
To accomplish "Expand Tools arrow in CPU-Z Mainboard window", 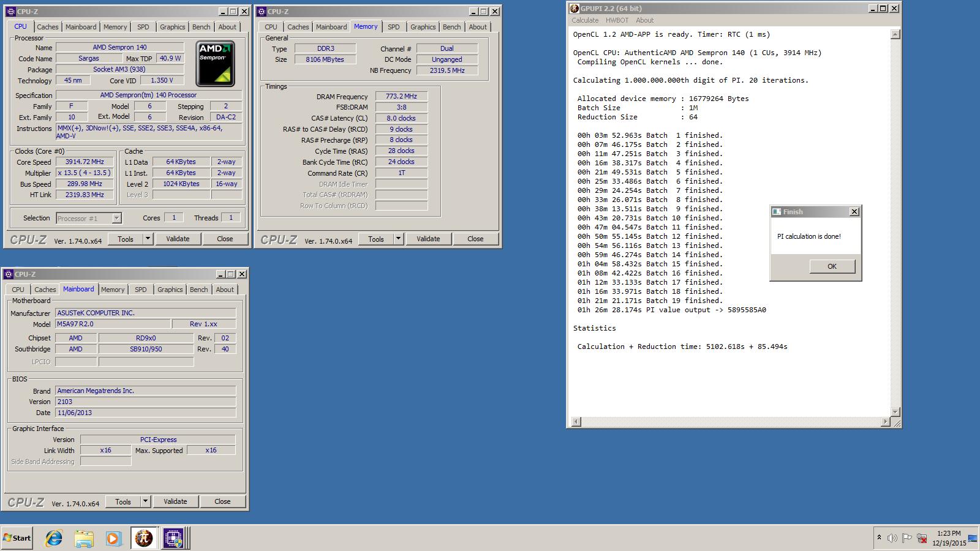I will click(145, 501).
